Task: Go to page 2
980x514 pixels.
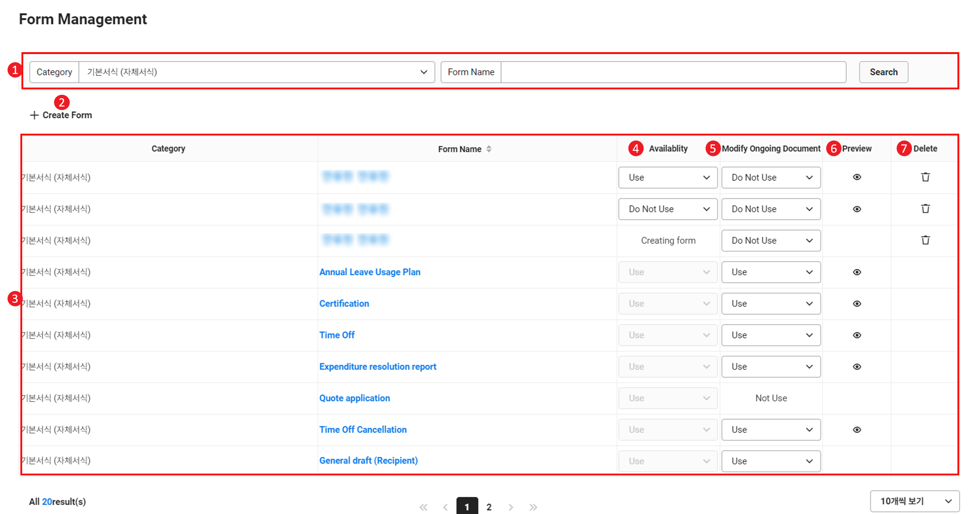Action: [489, 507]
